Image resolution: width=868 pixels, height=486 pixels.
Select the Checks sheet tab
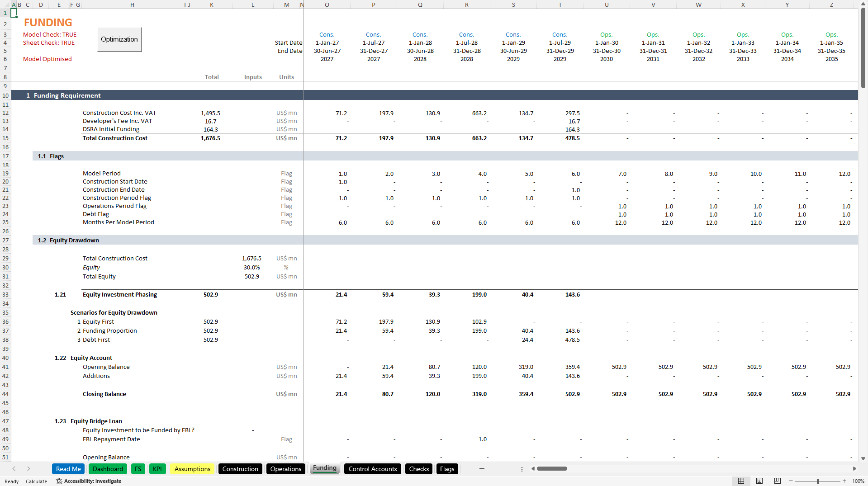pyautogui.click(x=419, y=469)
